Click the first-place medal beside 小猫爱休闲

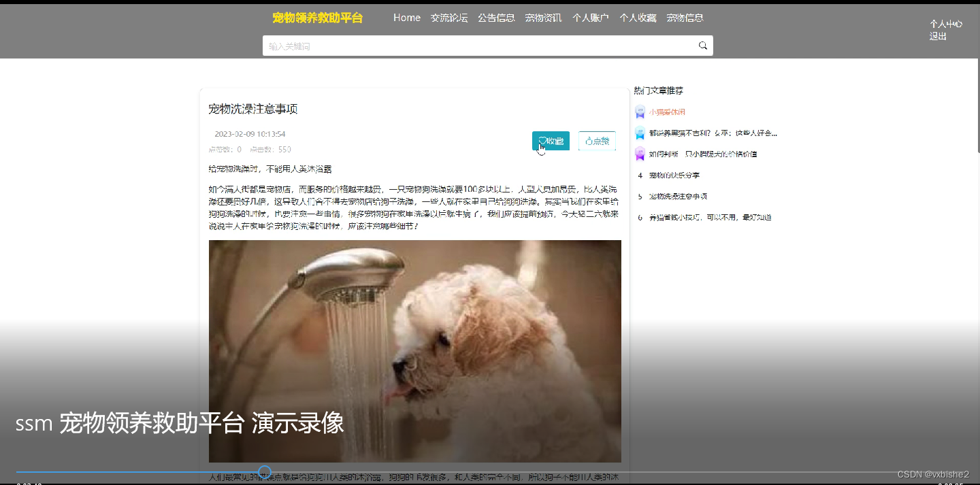640,112
